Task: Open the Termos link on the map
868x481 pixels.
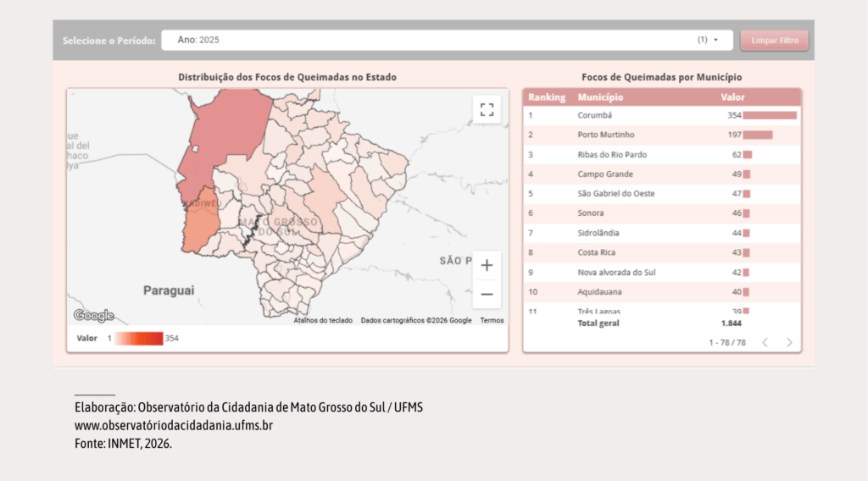Action: tap(492, 321)
